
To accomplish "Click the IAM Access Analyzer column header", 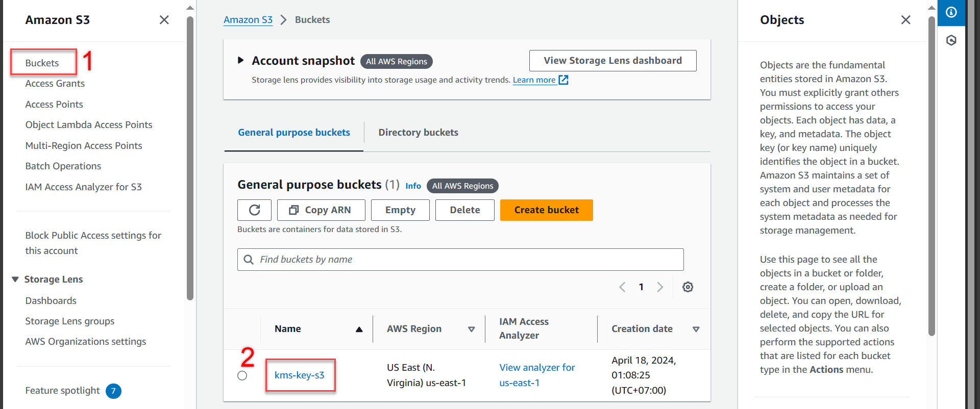I will (524, 329).
